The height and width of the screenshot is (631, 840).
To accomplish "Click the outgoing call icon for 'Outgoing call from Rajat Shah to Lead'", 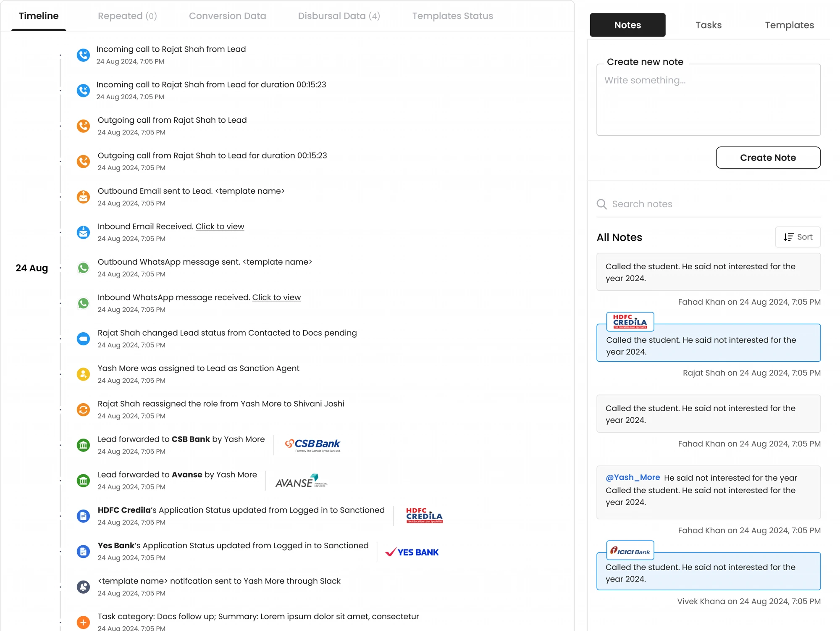I will click(x=83, y=126).
